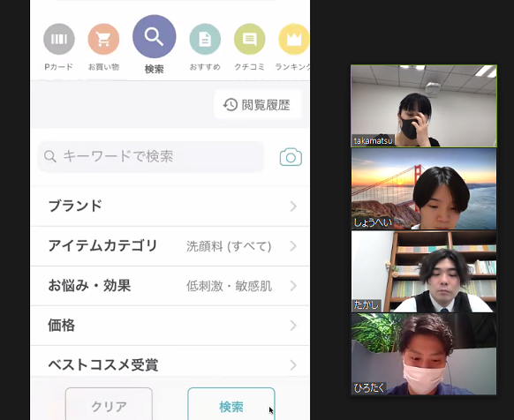Expand the 価格 row chevron
The height and width of the screenshot is (420, 514).
293,326
